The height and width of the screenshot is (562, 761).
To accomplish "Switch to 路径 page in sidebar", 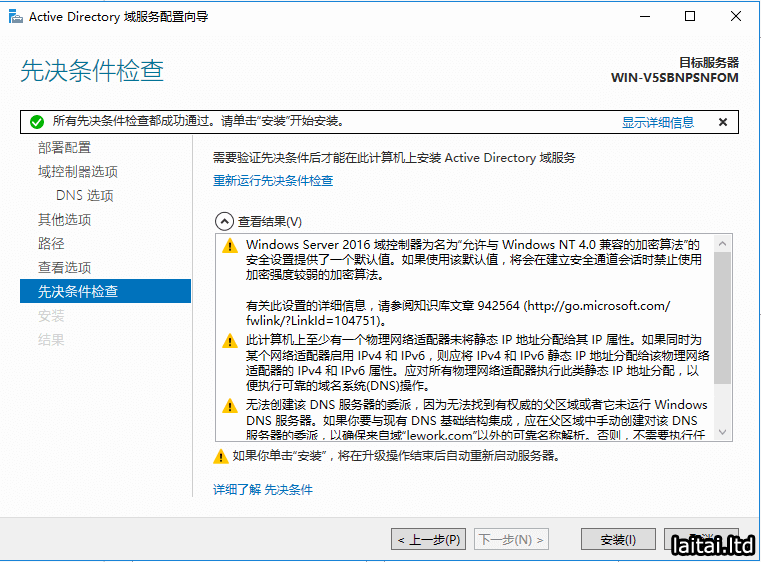I will tap(51, 244).
